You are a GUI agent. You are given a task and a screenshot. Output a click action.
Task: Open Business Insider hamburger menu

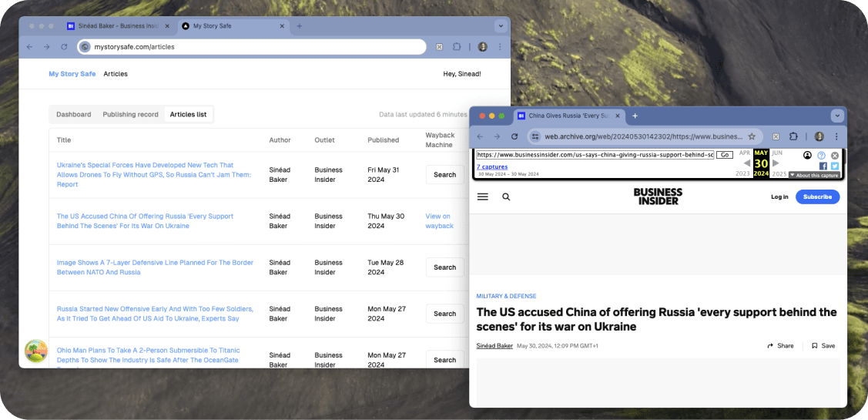(483, 197)
